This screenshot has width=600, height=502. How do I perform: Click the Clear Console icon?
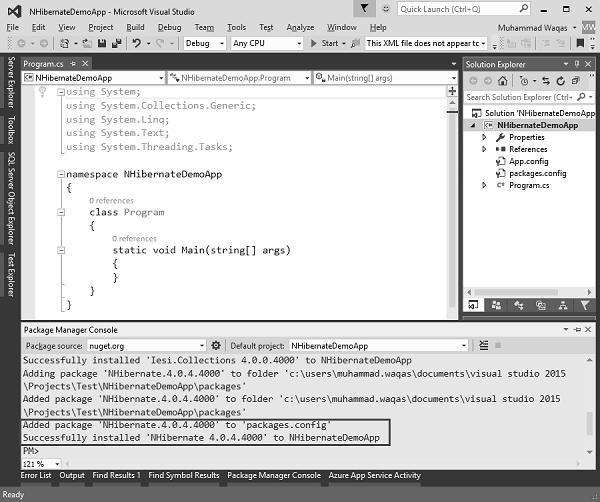pyautogui.click(x=484, y=346)
